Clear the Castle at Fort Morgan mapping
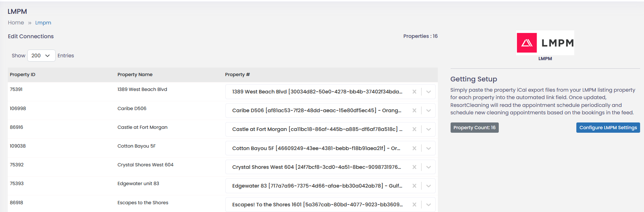Viewport: 644px width, 212px height. (414, 129)
